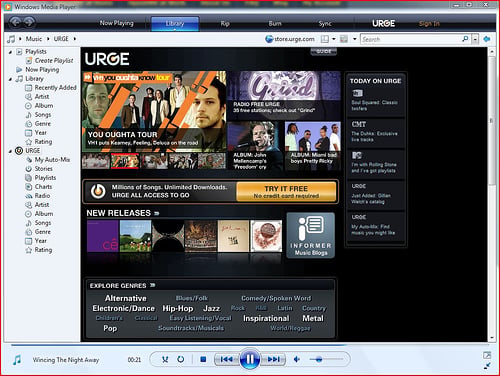Open the Rip tab
Viewport: 500px width, 376px height.
225,23
